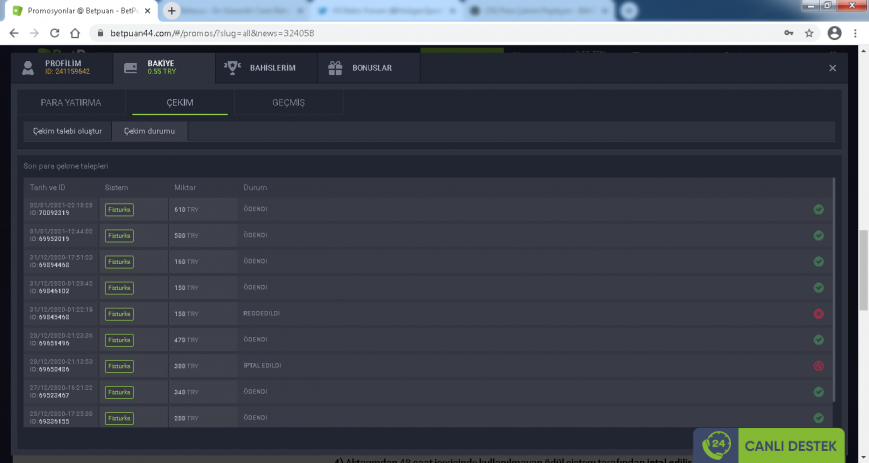Click the date '01/01/2021-12:44:02' cell
The width and height of the screenshot is (869, 463).
(x=61, y=231)
